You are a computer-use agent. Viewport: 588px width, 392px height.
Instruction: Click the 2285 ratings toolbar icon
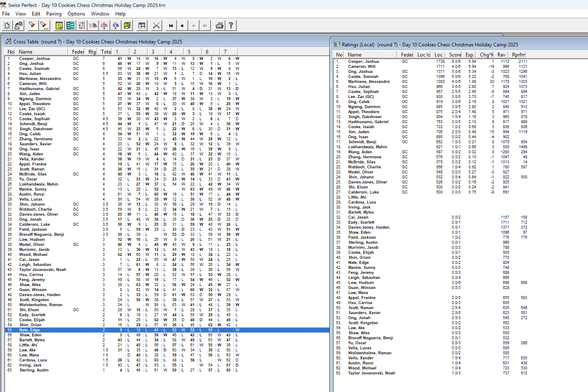pos(104,26)
